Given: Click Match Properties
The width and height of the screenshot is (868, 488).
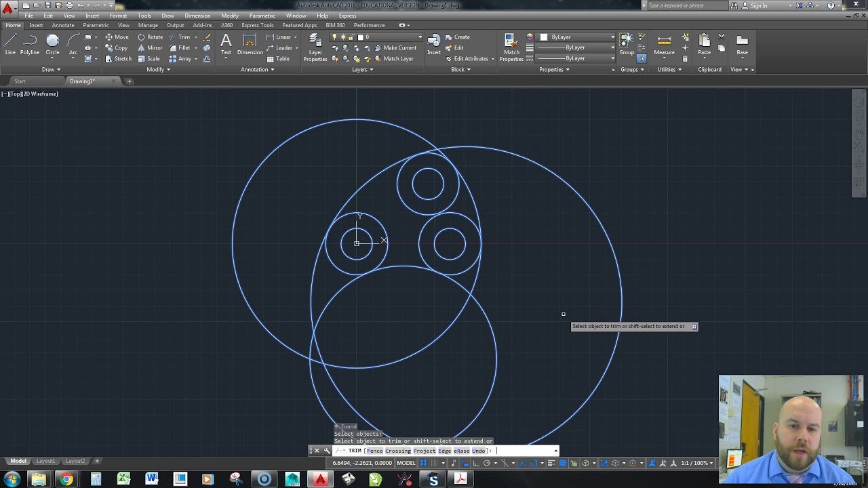Looking at the screenshot, I should pyautogui.click(x=511, y=47).
